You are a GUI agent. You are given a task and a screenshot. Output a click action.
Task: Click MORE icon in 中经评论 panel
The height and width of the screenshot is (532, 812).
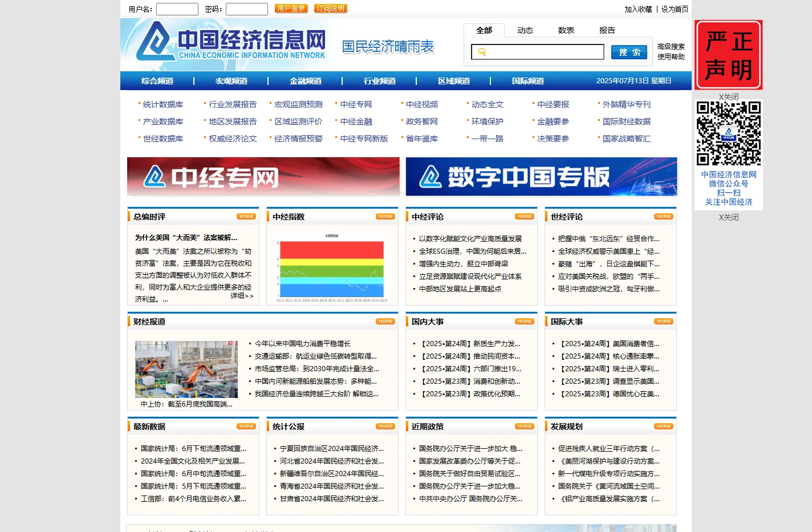click(x=525, y=217)
